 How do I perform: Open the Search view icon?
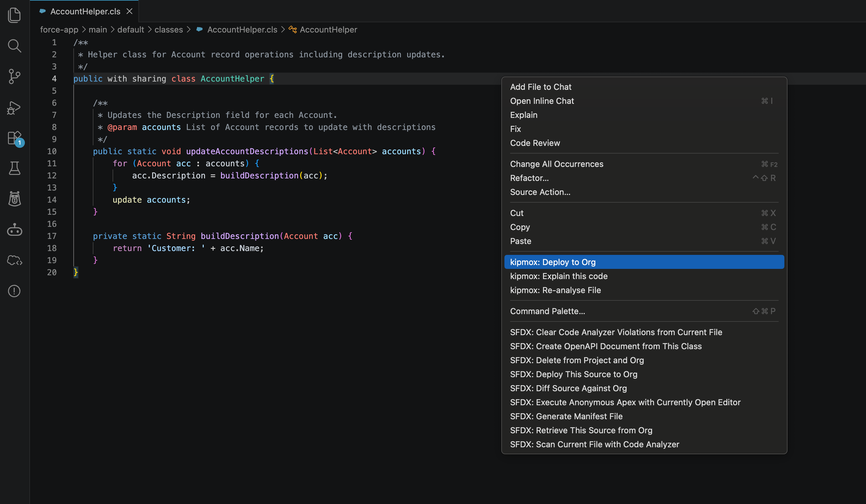point(14,46)
